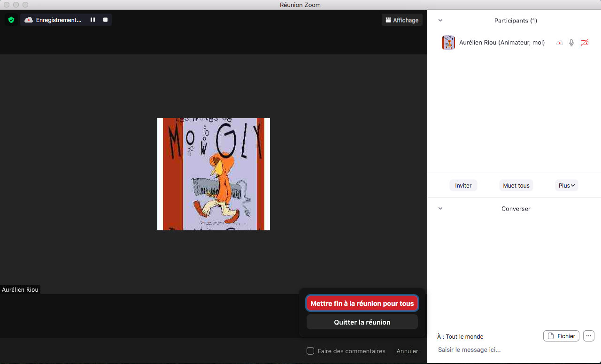Click the green encryption shield icon
This screenshot has width=601, height=364.
click(x=11, y=20)
